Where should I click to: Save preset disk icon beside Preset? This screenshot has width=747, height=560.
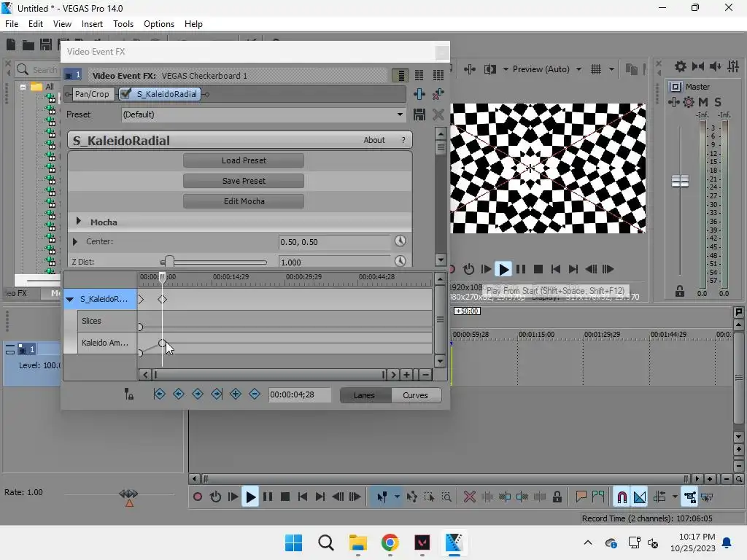419,114
